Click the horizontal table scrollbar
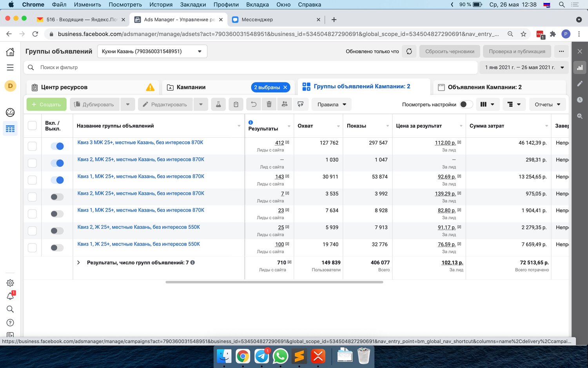588x368 pixels. (274, 282)
